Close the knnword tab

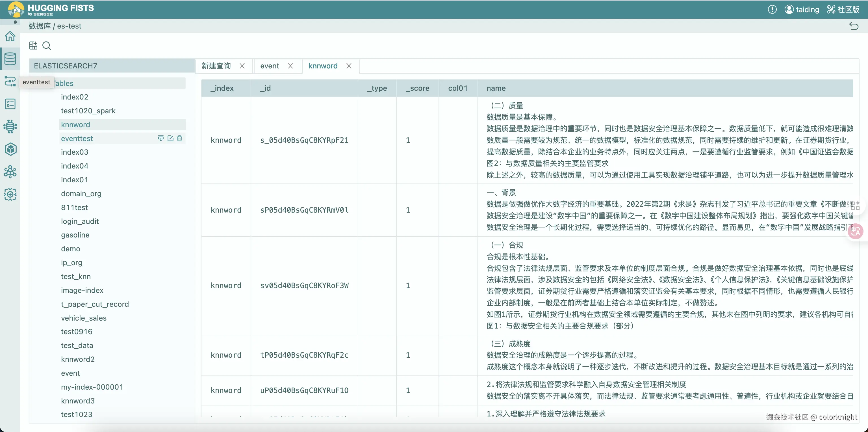click(x=349, y=66)
